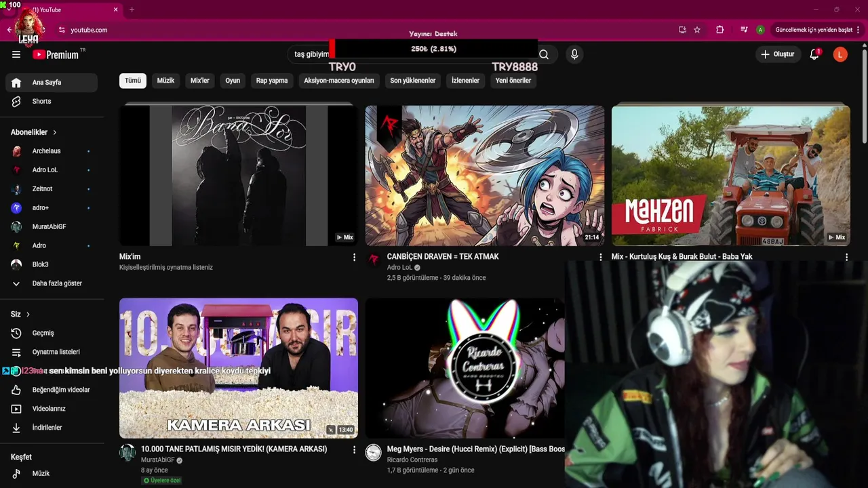Open a new browser tab

[x=132, y=9]
